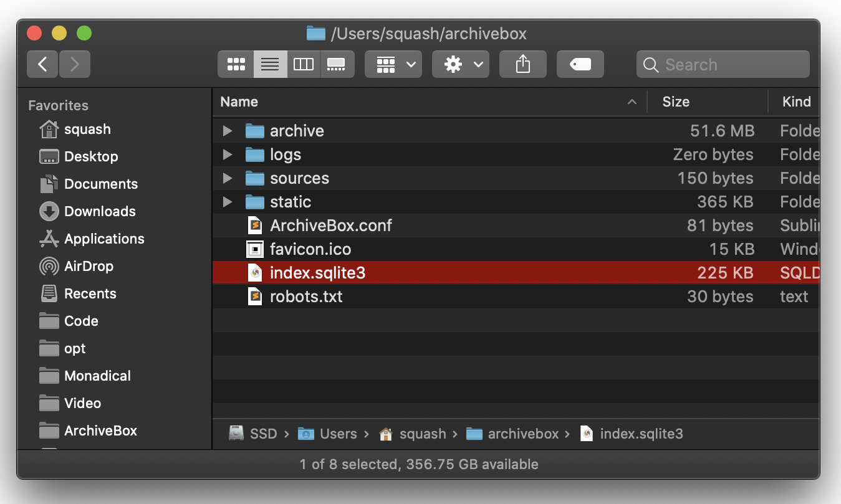This screenshot has height=504, width=841.
Task: Select the robots.txt file name
Action: click(x=306, y=297)
